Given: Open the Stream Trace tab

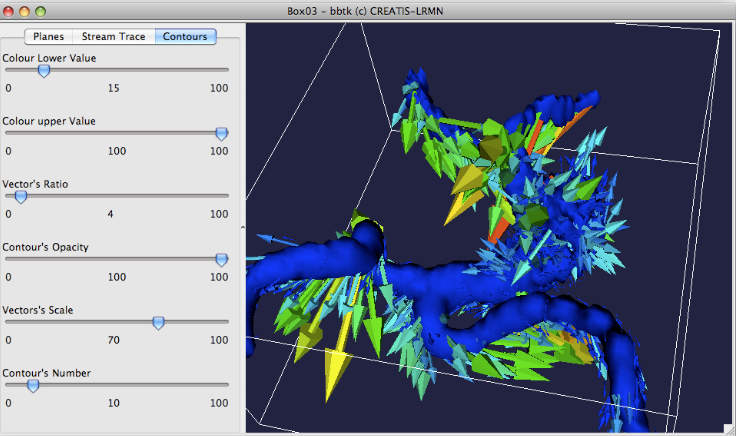Looking at the screenshot, I should point(113,36).
